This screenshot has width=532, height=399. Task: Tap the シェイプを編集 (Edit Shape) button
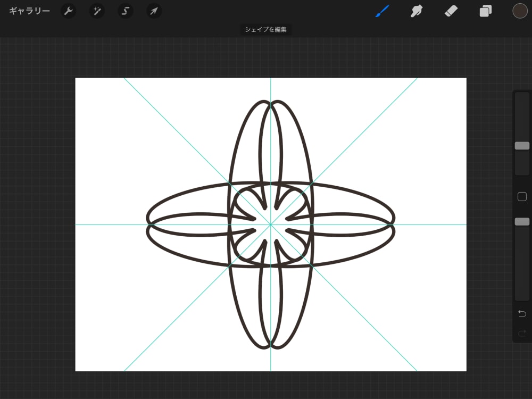(266, 30)
